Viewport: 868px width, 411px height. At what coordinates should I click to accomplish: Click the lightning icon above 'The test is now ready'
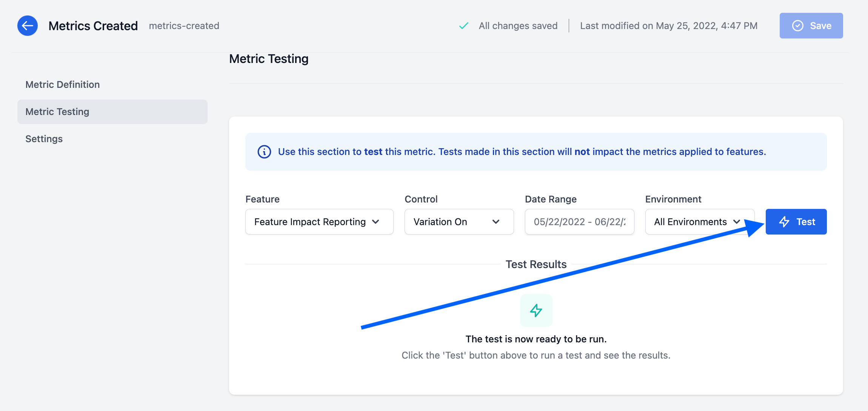click(x=536, y=310)
